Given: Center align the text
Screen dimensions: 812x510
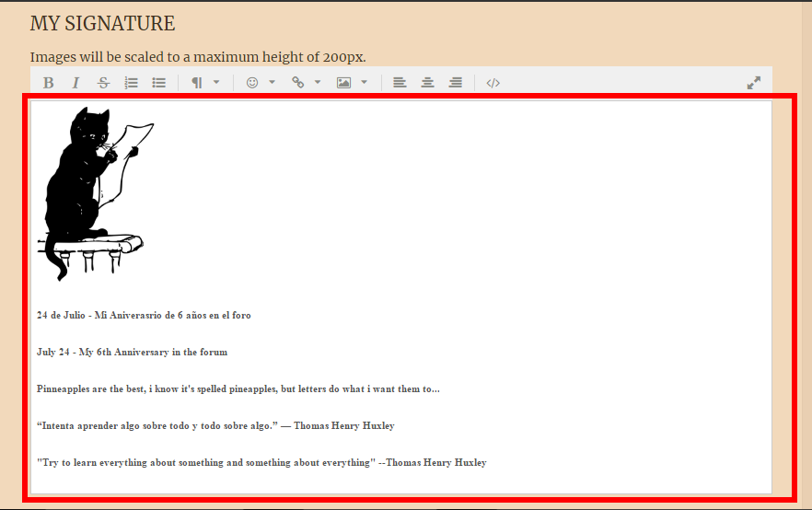Looking at the screenshot, I should 427,83.
